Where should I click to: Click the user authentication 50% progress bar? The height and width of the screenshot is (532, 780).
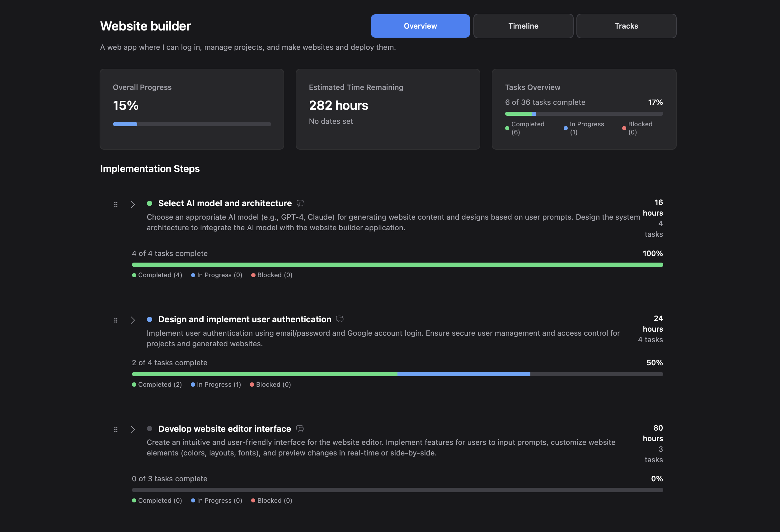pos(397,374)
